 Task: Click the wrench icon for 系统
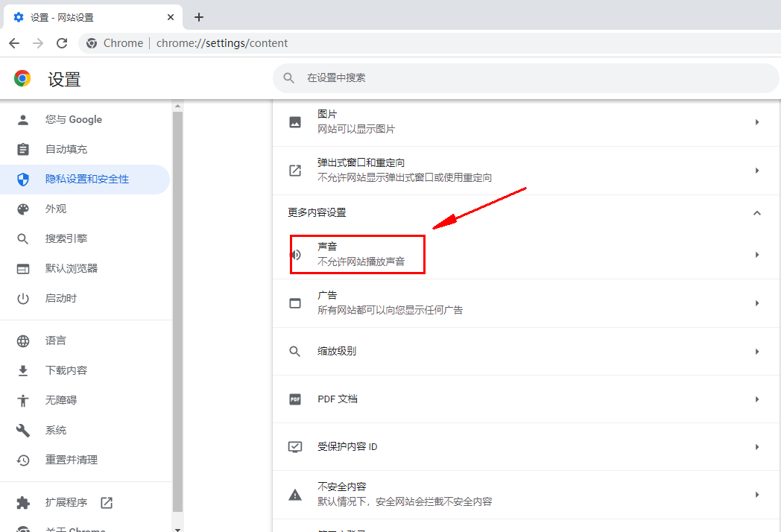pyautogui.click(x=23, y=431)
